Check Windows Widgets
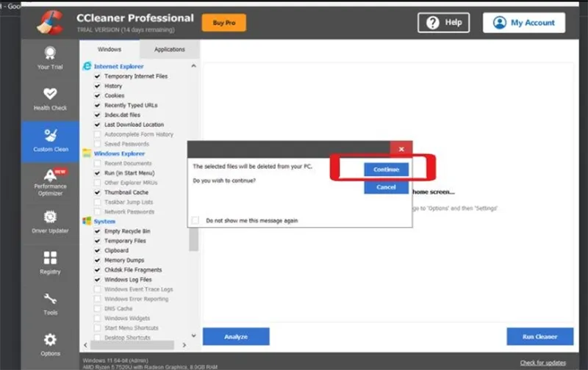The width and height of the screenshot is (588, 370). click(97, 319)
